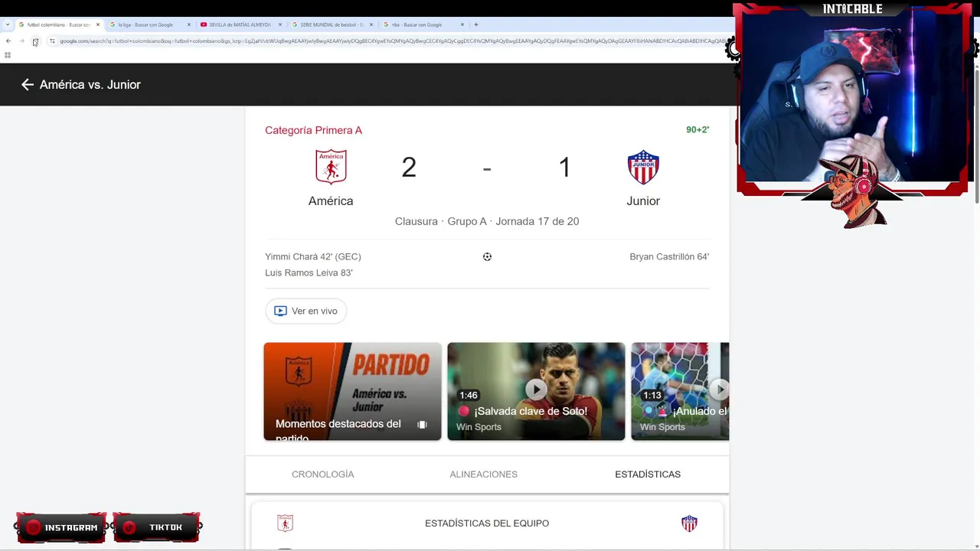The width and height of the screenshot is (980, 551).
Task: Reload the page with the refresh button
Action: pos(35,41)
